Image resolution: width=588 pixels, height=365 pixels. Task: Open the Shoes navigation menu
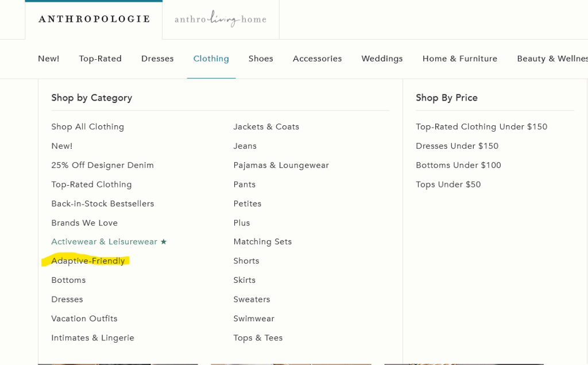point(261,59)
